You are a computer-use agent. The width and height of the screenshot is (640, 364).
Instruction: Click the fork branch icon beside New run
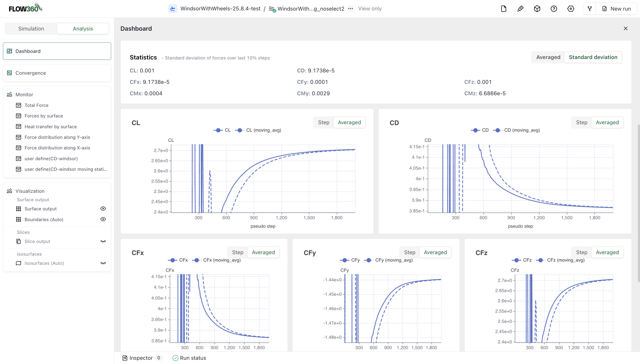[x=589, y=8]
